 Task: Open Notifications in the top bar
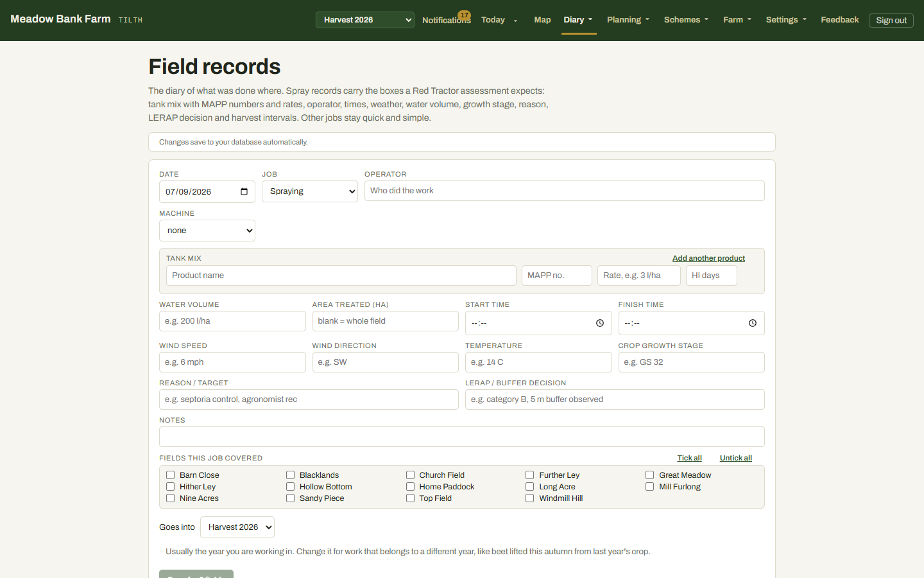[446, 20]
